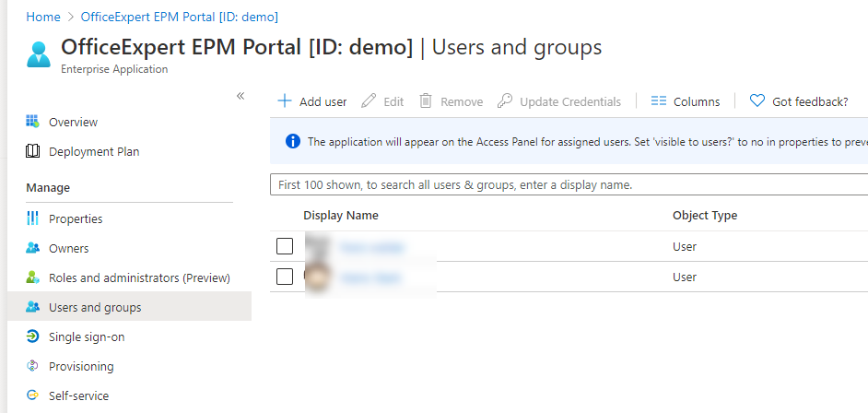
Task: Open the Columns chooser
Action: tap(686, 101)
